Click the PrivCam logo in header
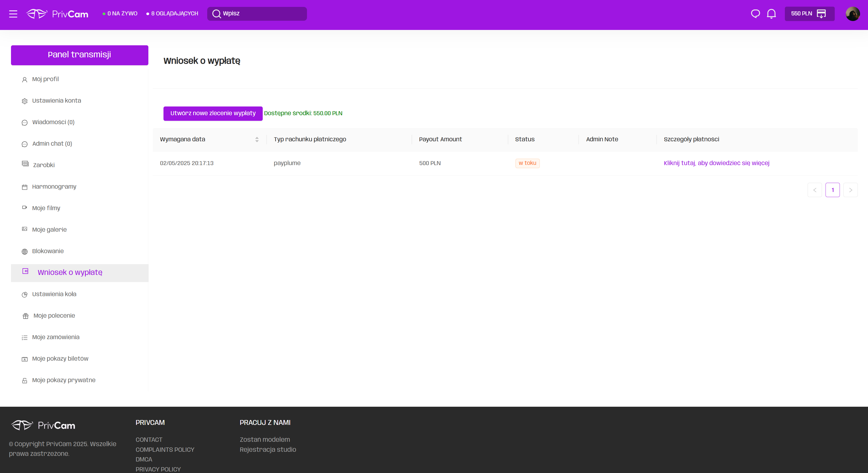This screenshot has height=473, width=868. pos(57,14)
